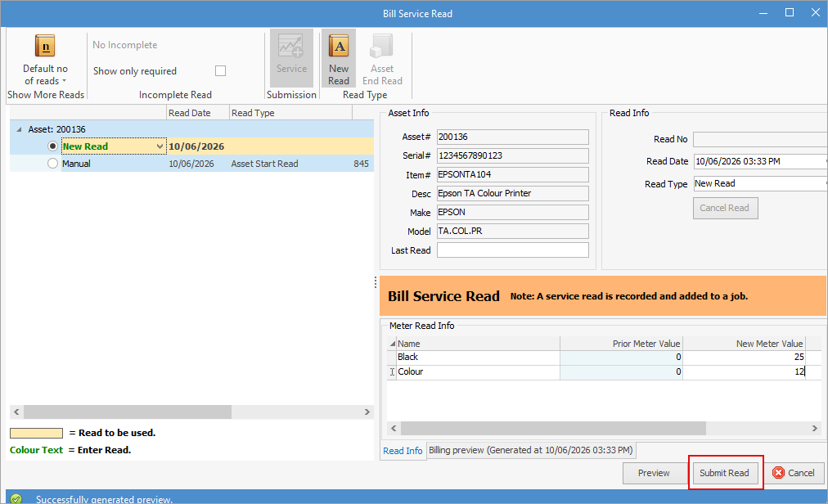This screenshot has width=828, height=504.
Task: Click the Prior Meter Value column header
Action: point(621,344)
